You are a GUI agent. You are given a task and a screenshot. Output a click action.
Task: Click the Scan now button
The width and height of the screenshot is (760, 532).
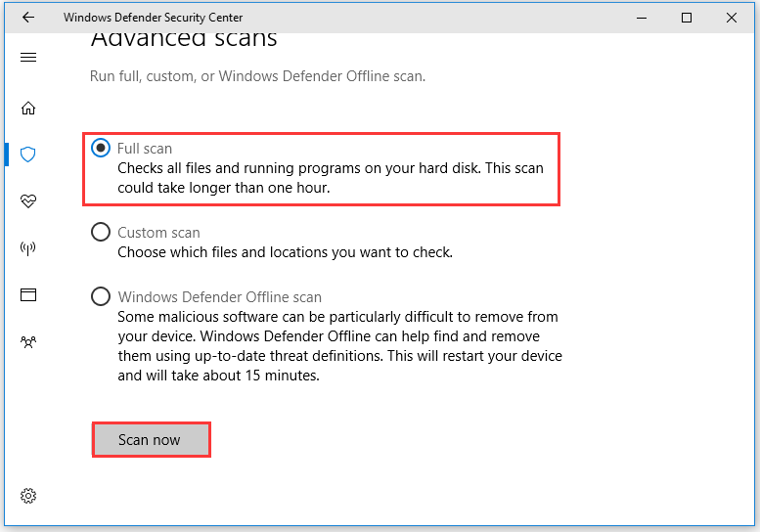(152, 439)
